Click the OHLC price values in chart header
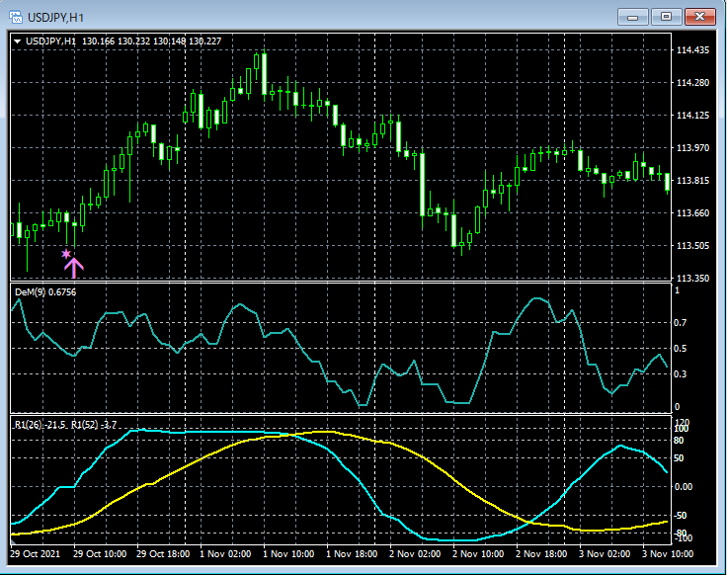Viewport: 728px width, 575px height. (152, 41)
